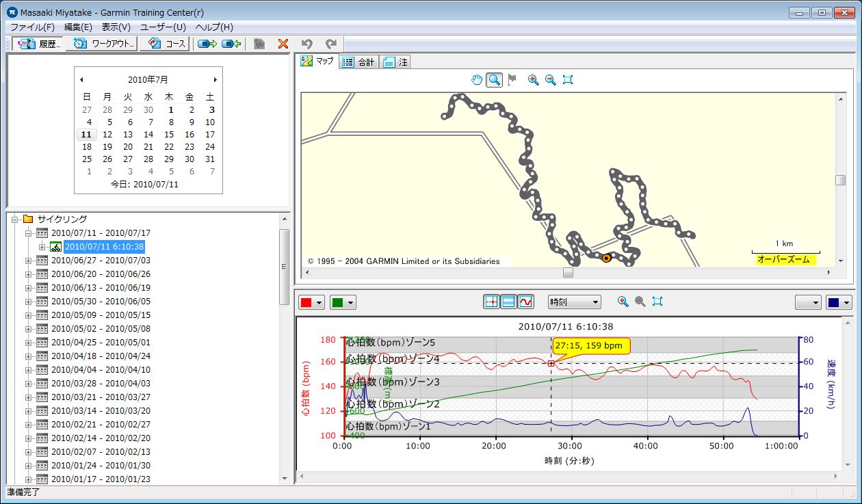Expand the 2010/07/11 6:10:38 activity node
862x504 pixels.
42,247
